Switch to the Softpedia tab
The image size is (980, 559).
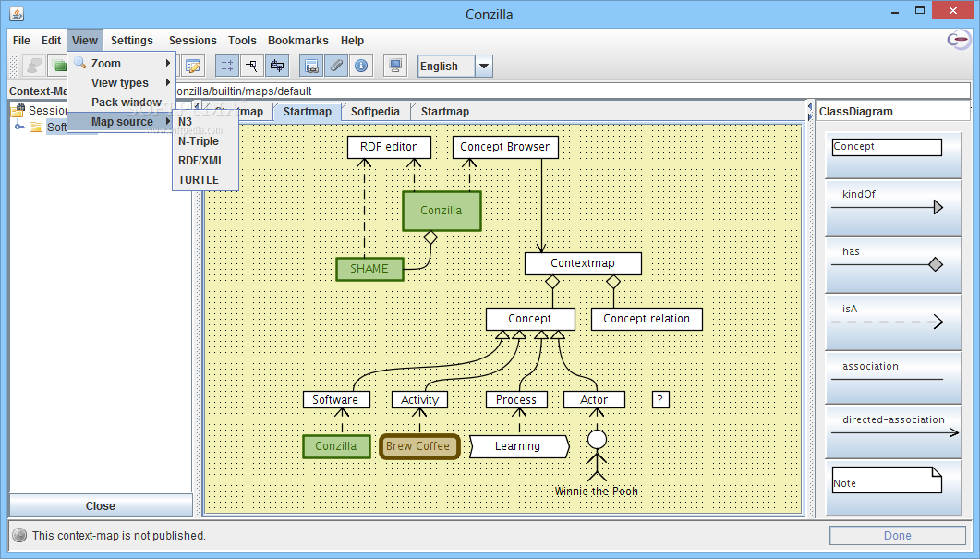375,111
